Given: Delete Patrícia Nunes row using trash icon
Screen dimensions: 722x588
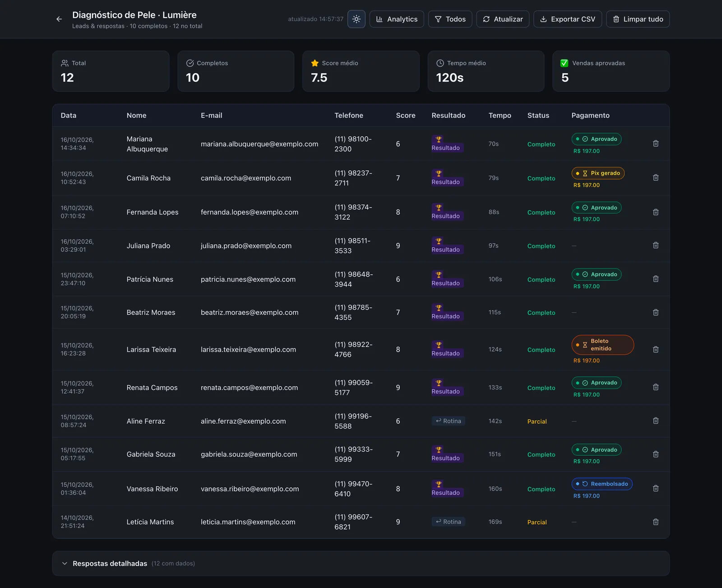Looking at the screenshot, I should tap(656, 279).
